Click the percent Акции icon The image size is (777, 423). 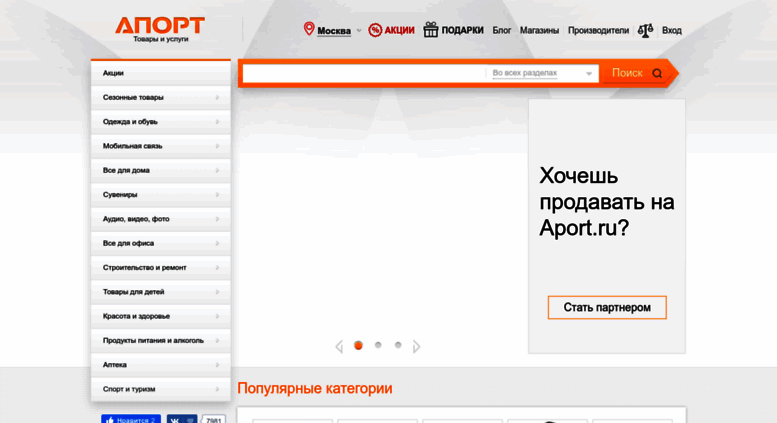click(x=375, y=30)
